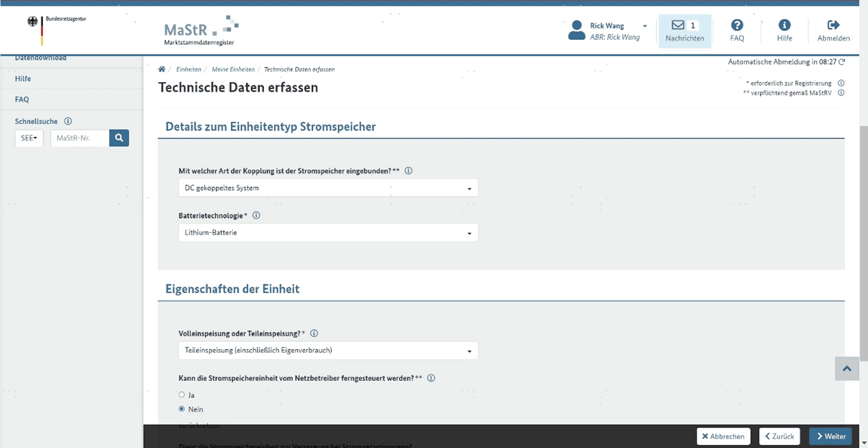Image resolution: width=868 pixels, height=448 pixels.
Task: Click the Bundesnetzagentur eagle logo
Action: coord(33,22)
